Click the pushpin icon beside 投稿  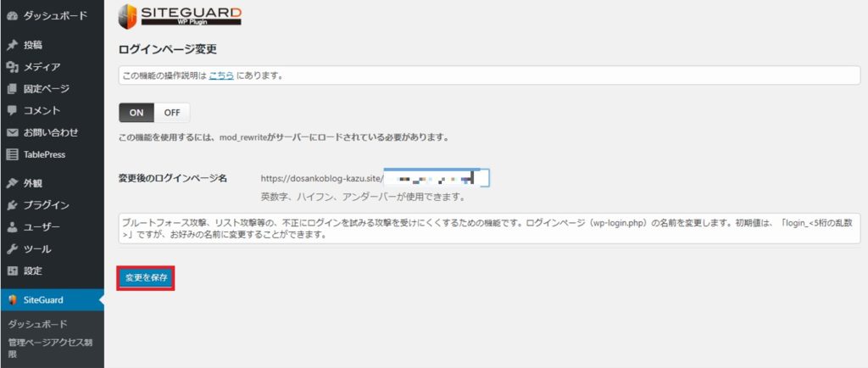[x=12, y=45]
